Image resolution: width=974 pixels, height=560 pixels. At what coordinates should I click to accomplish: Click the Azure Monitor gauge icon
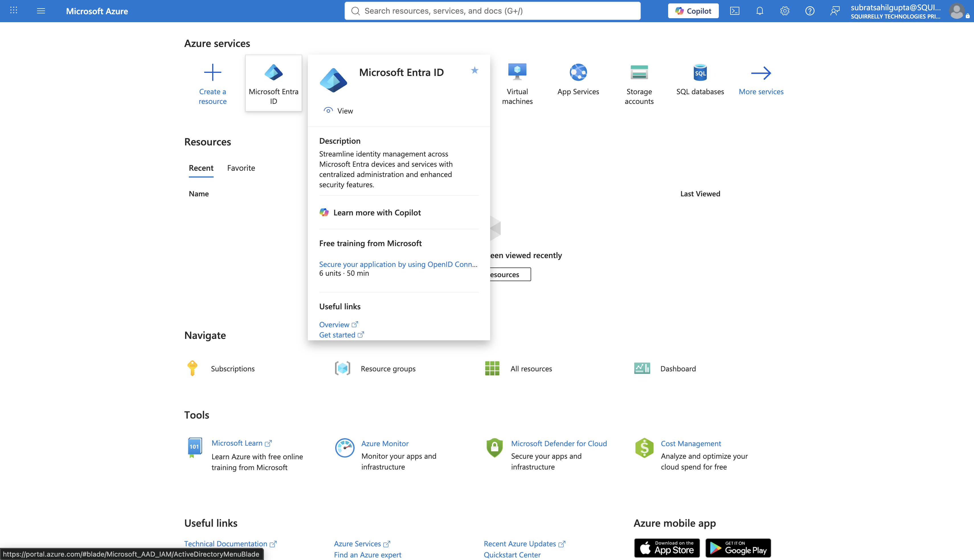(344, 448)
